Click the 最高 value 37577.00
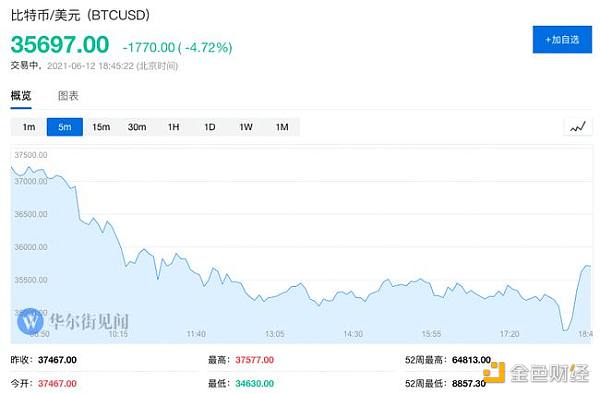The image size is (600, 394). pyautogui.click(x=254, y=360)
